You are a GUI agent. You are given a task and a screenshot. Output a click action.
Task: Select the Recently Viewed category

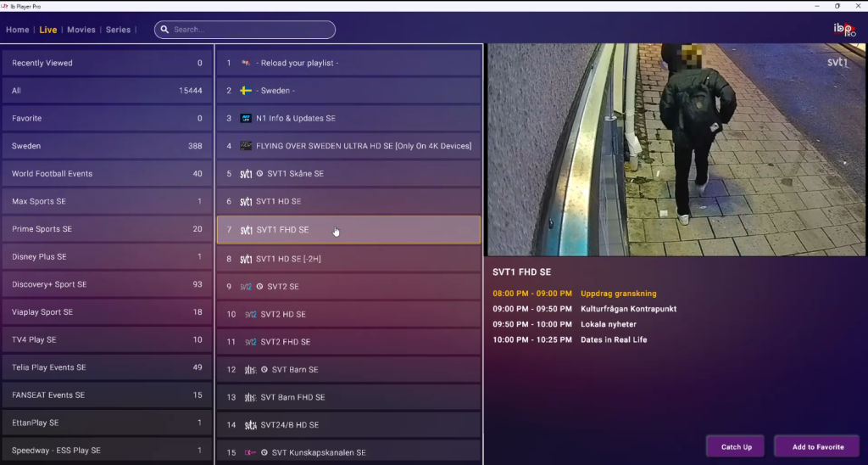(107, 63)
